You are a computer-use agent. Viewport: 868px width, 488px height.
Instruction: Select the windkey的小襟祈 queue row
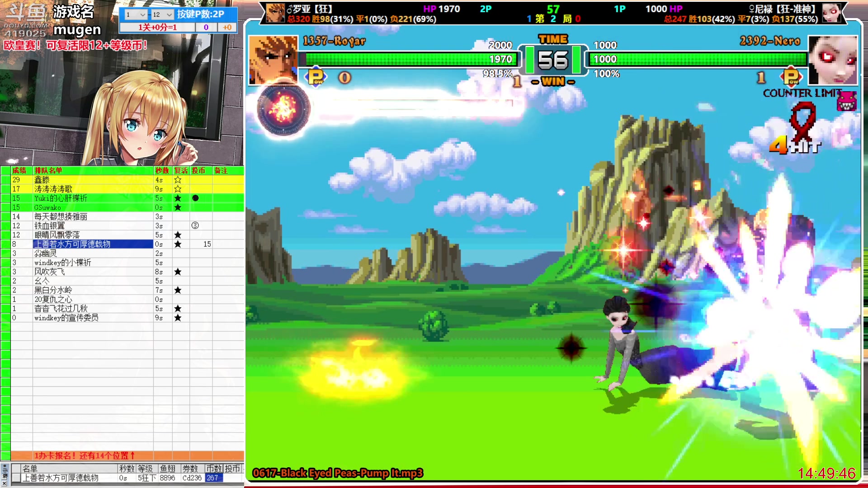click(x=127, y=263)
